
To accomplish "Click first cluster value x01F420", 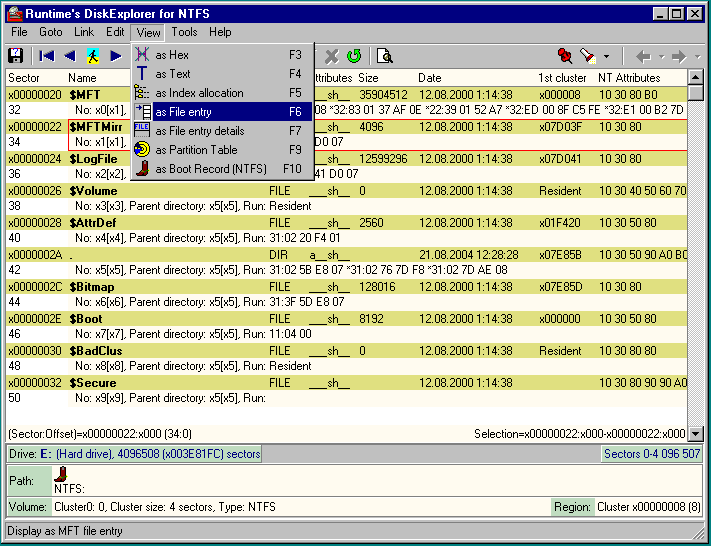I will [x=560, y=223].
